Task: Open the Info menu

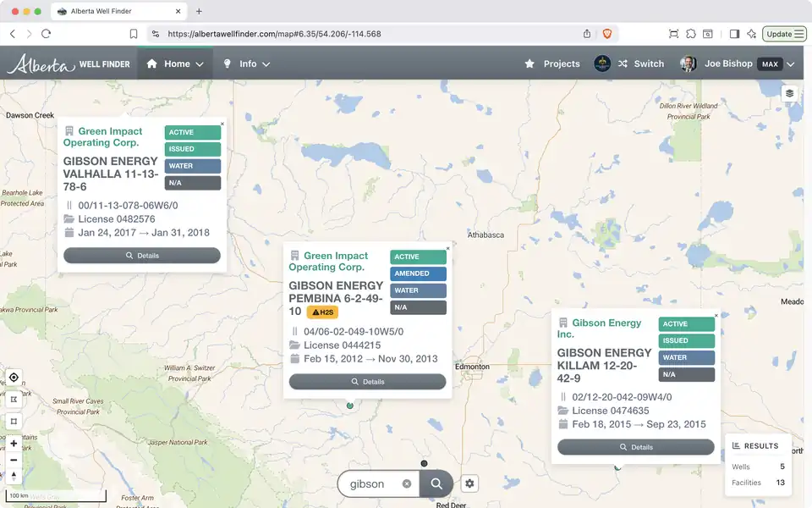Action: point(246,63)
